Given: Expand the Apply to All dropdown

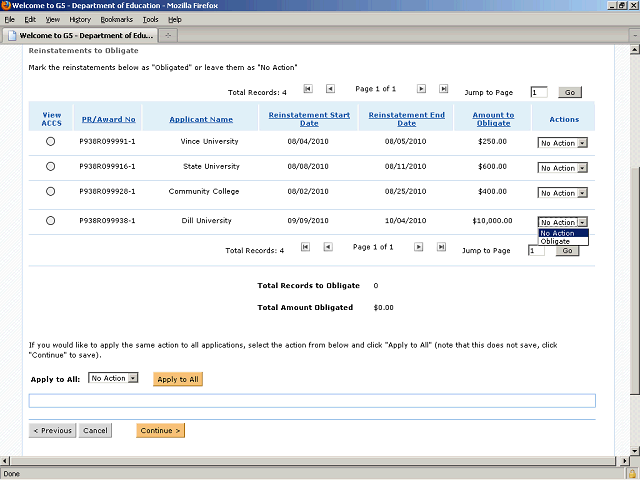Looking at the screenshot, I should click(113, 378).
